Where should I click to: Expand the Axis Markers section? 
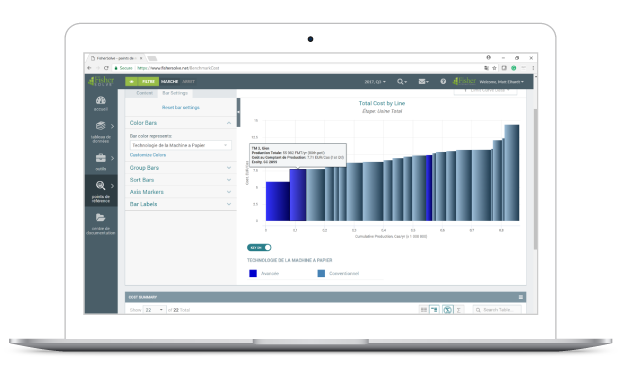180,192
